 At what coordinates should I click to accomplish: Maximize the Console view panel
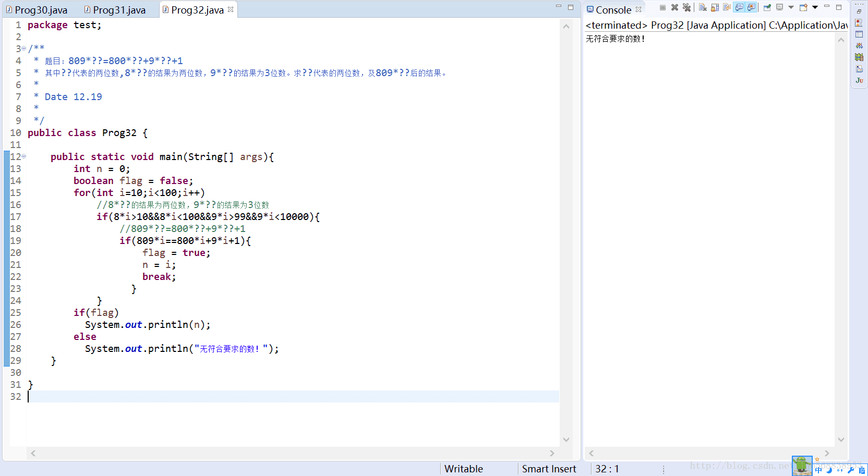click(x=839, y=7)
